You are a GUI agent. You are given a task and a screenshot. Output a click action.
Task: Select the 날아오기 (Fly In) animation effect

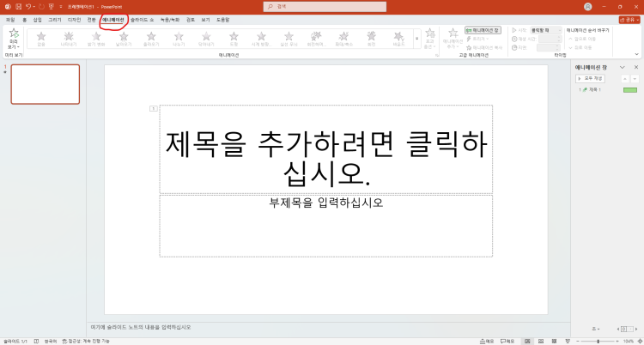click(124, 39)
